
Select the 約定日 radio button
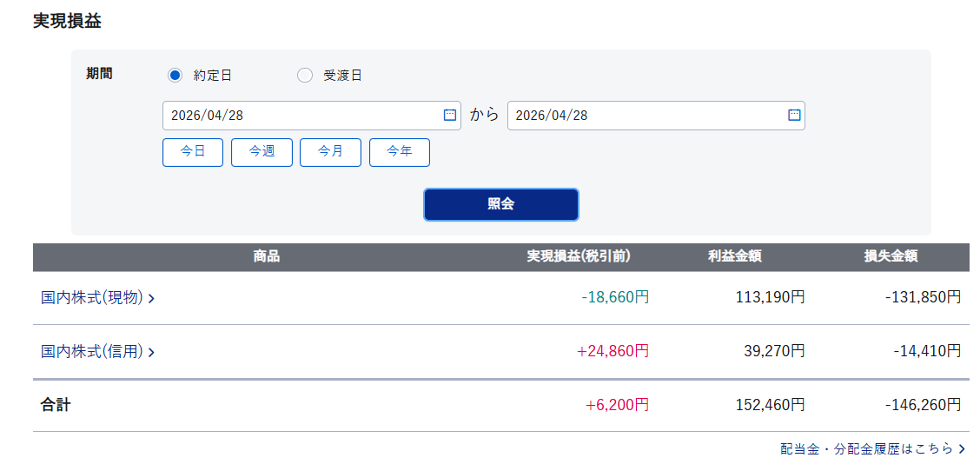pos(175,75)
